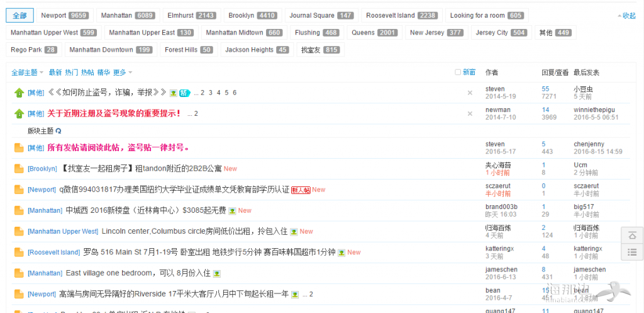
Task: Enable the 新窗 checkbox
Action: click(458, 72)
